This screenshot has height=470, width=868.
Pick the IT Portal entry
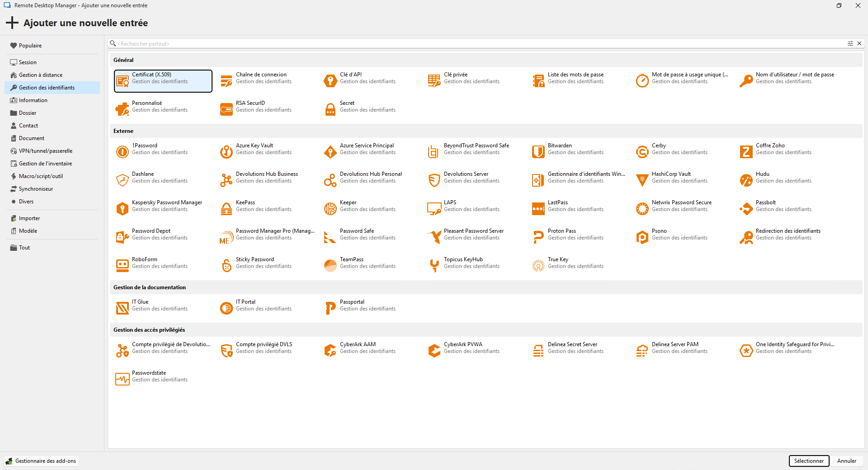click(267, 308)
